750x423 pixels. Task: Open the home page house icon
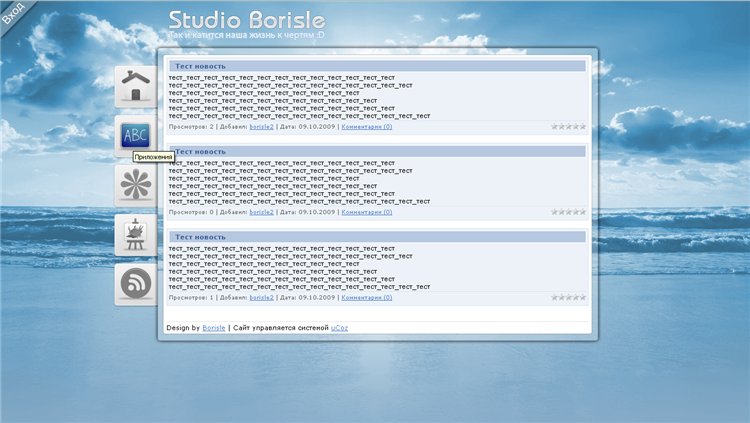click(x=136, y=86)
